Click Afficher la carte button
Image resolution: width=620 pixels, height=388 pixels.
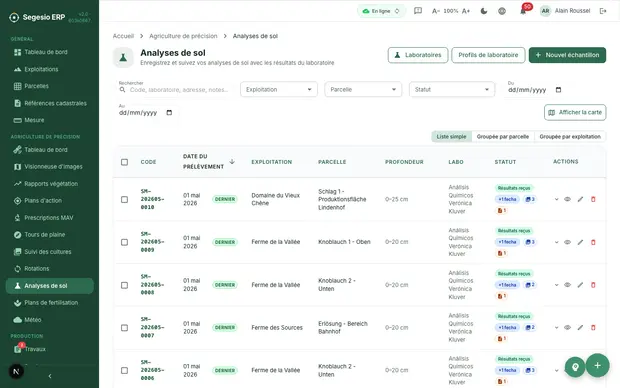575,112
